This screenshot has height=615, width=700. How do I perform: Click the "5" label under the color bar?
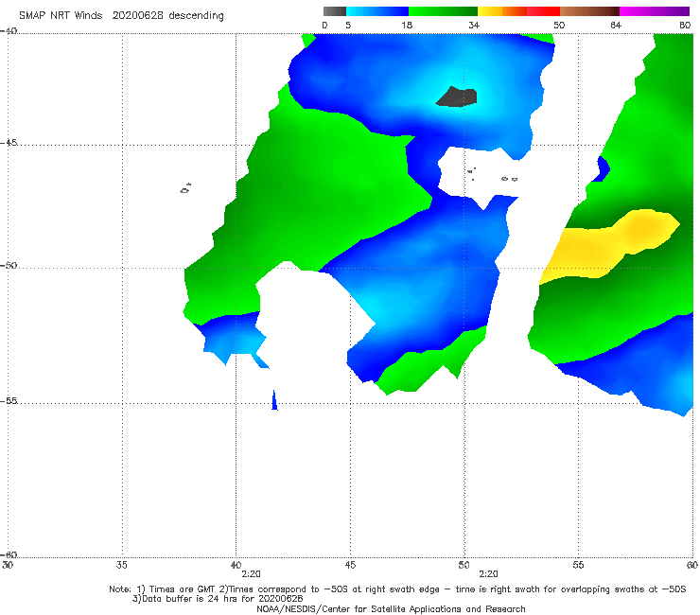point(348,25)
